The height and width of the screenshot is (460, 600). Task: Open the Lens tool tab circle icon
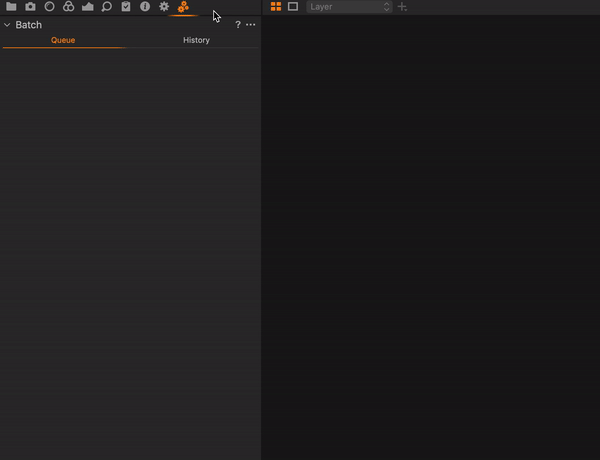click(49, 7)
